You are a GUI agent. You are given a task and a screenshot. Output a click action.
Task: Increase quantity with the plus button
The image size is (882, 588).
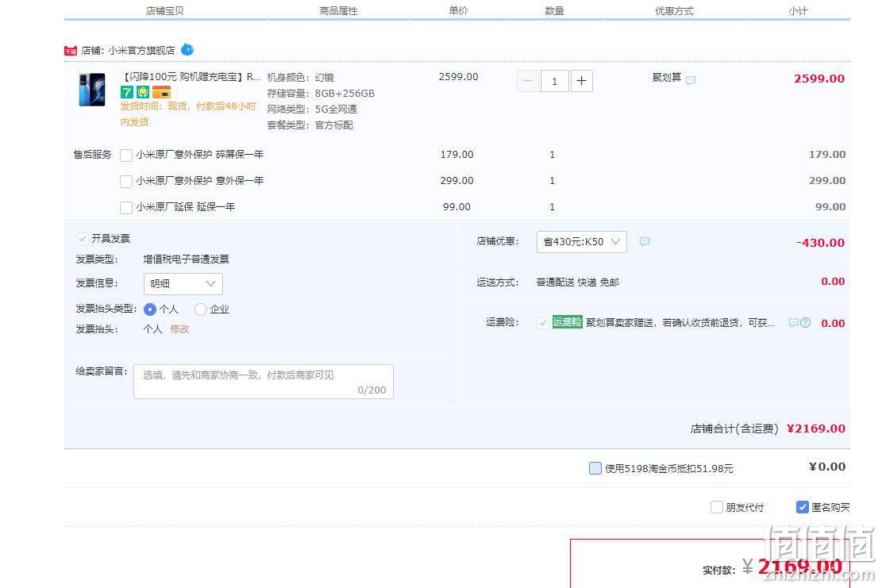click(x=582, y=81)
